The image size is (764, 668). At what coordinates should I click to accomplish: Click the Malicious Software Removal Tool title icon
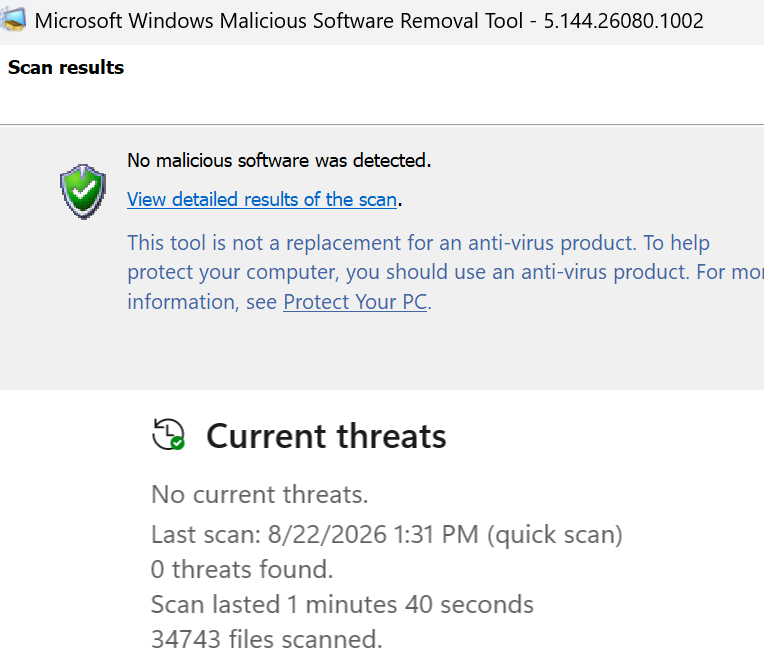point(13,20)
